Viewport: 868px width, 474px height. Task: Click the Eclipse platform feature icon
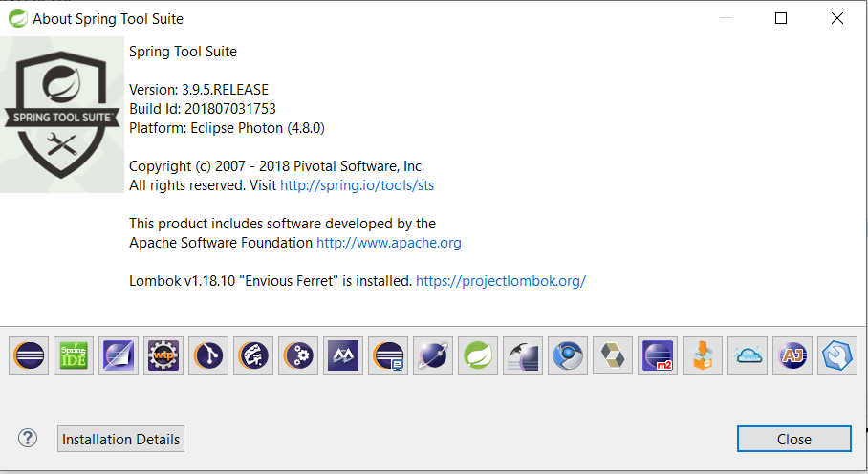click(29, 355)
